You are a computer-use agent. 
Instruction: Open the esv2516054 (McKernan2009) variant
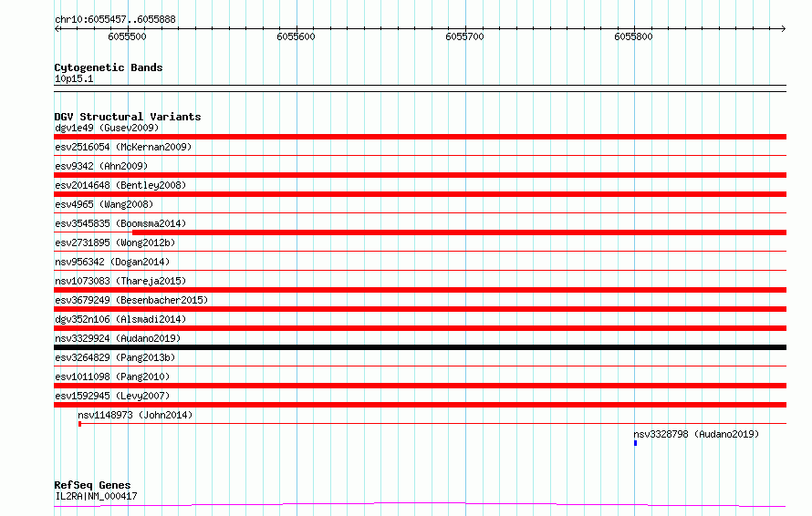[x=123, y=147]
